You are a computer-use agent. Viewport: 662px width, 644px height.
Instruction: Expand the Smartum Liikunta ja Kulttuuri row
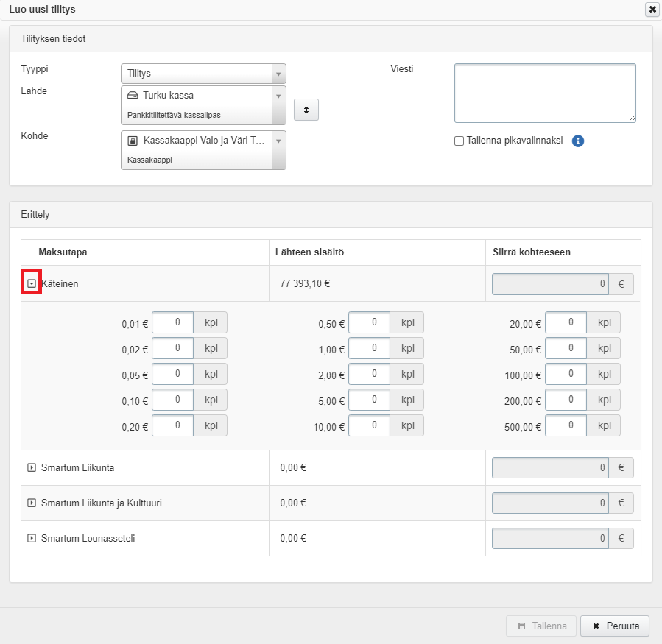pyautogui.click(x=32, y=503)
